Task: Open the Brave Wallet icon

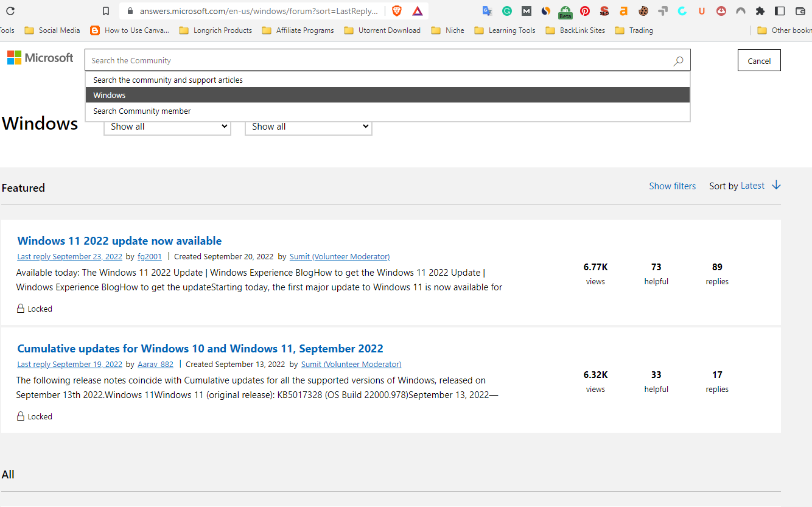Action: click(x=800, y=11)
